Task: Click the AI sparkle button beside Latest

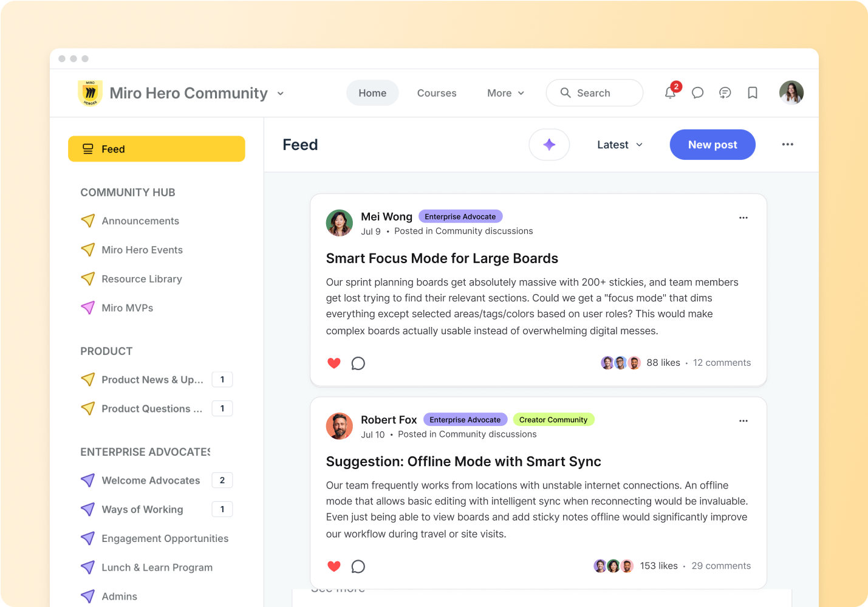Action: [549, 145]
